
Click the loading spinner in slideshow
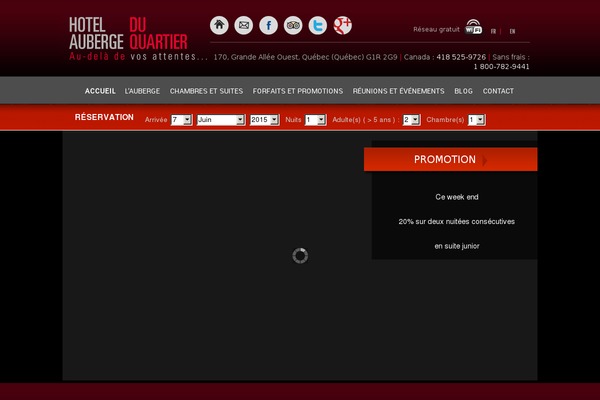coord(300,256)
